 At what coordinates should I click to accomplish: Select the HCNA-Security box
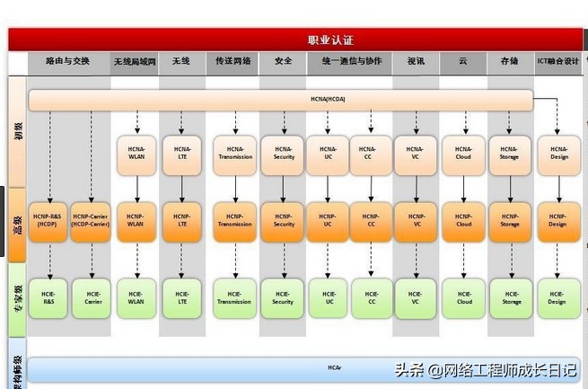click(283, 155)
